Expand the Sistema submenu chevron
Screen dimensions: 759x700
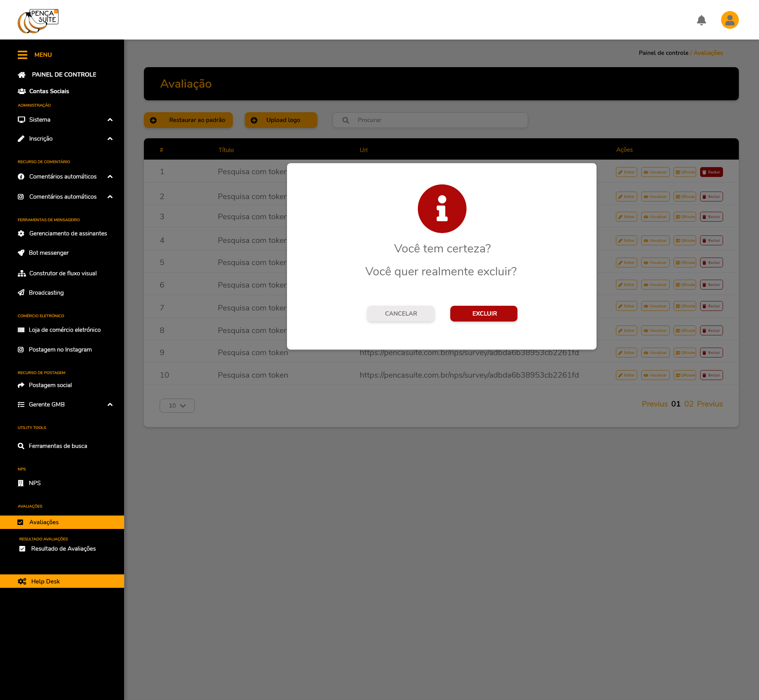pyautogui.click(x=110, y=120)
